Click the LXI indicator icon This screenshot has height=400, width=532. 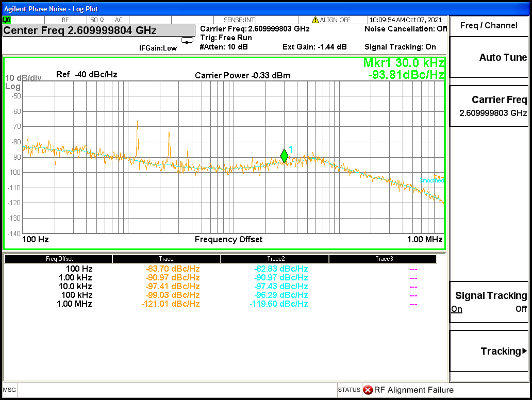[7, 20]
